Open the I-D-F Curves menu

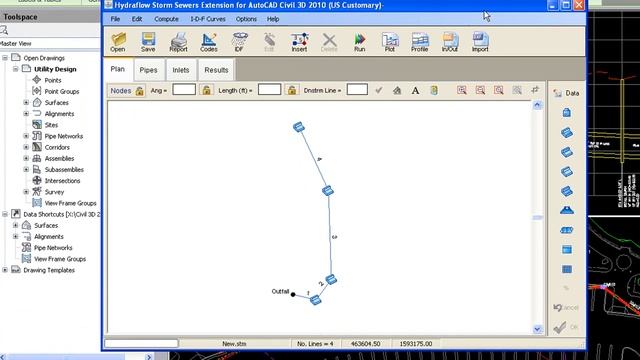[x=208, y=19]
